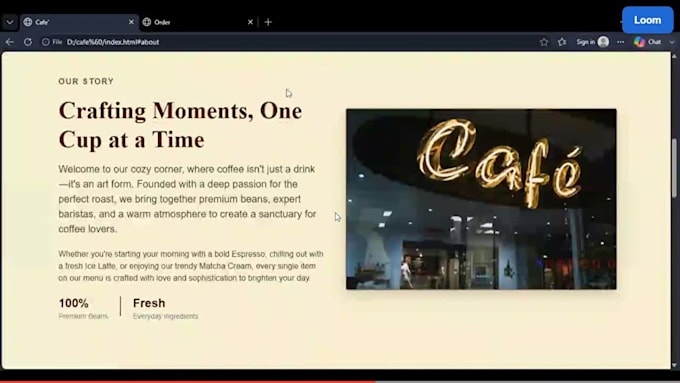The width and height of the screenshot is (680, 383).
Task: Click the 'Crafting Moments, One Cup at a Time' heading
Action: click(180, 125)
